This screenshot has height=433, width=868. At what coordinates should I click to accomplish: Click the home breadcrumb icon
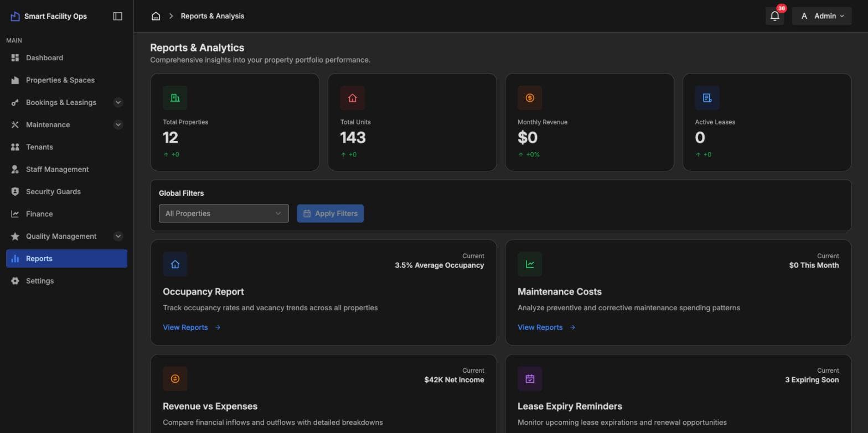[156, 16]
